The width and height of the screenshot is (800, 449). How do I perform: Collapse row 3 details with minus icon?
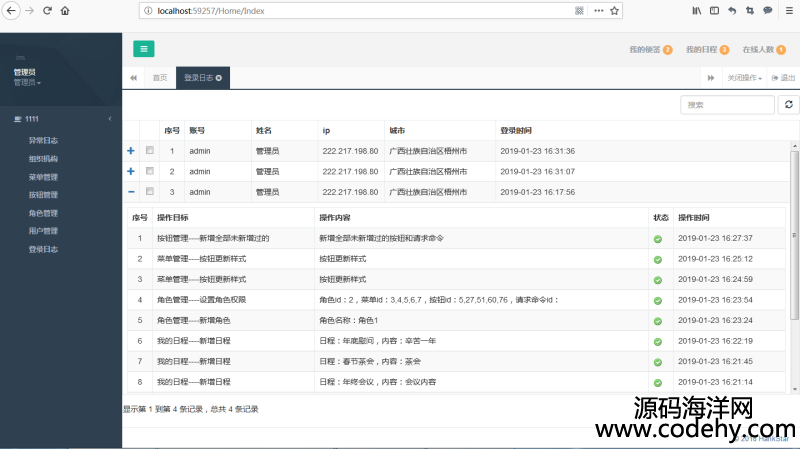click(x=130, y=191)
